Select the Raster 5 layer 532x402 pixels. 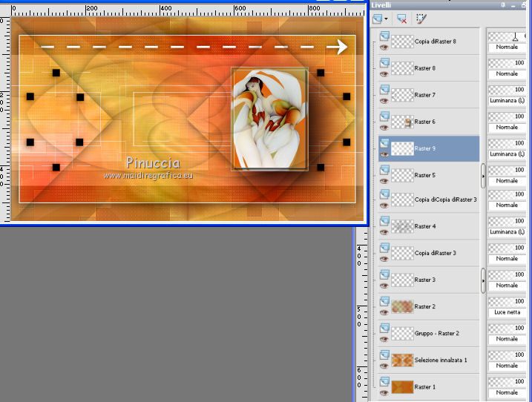(x=429, y=175)
